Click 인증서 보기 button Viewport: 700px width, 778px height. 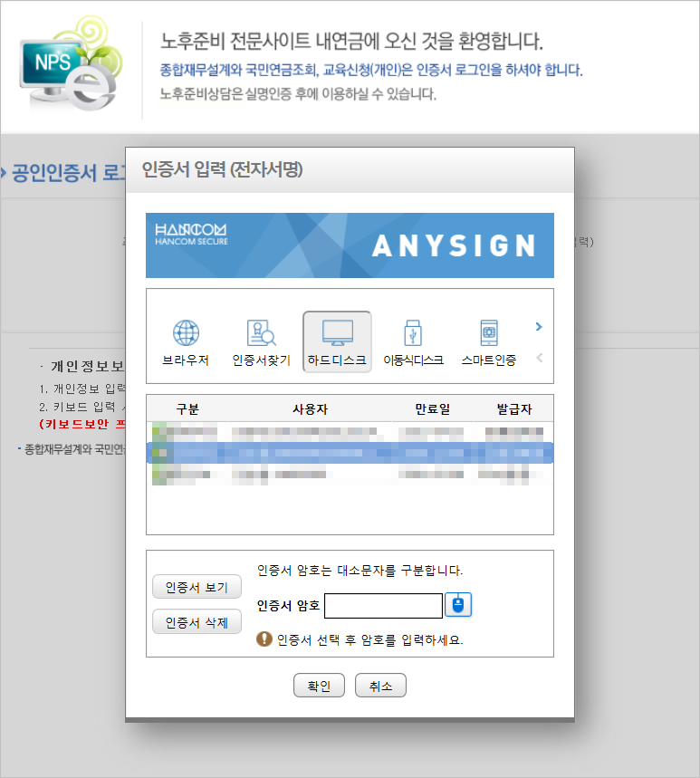pyautogui.click(x=197, y=587)
